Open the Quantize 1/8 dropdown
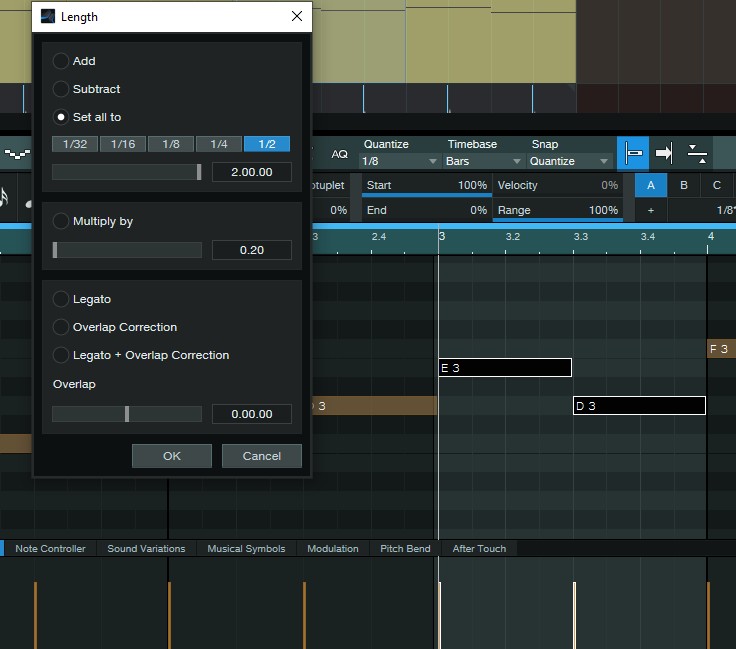 coord(400,161)
